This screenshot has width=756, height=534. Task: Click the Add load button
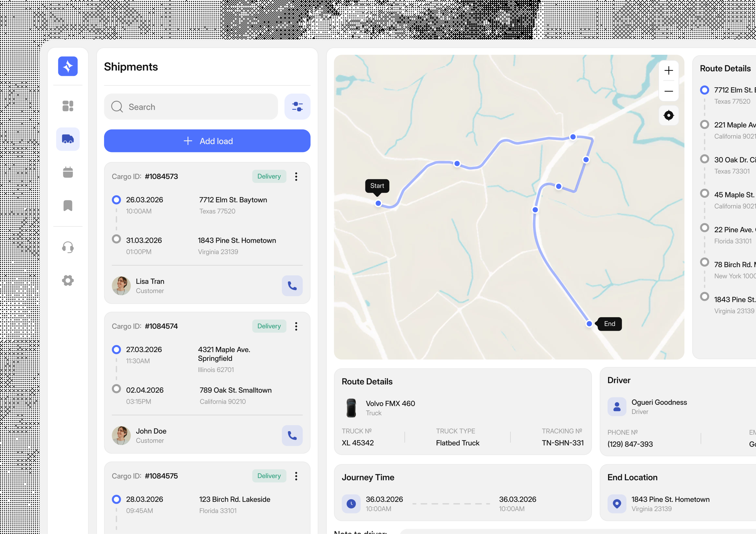207,141
